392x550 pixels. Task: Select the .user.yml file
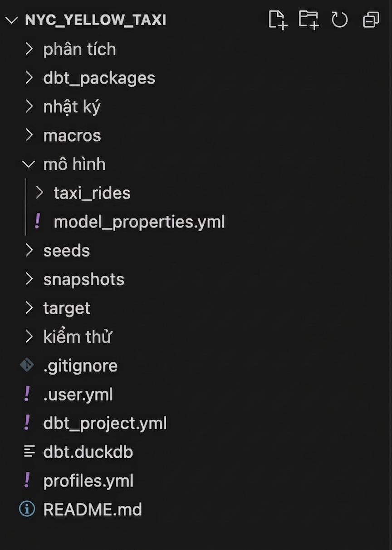(x=78, y=394)
